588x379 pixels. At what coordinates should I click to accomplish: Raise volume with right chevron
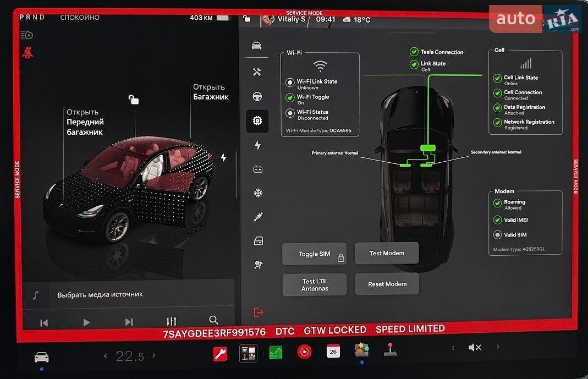498,347
